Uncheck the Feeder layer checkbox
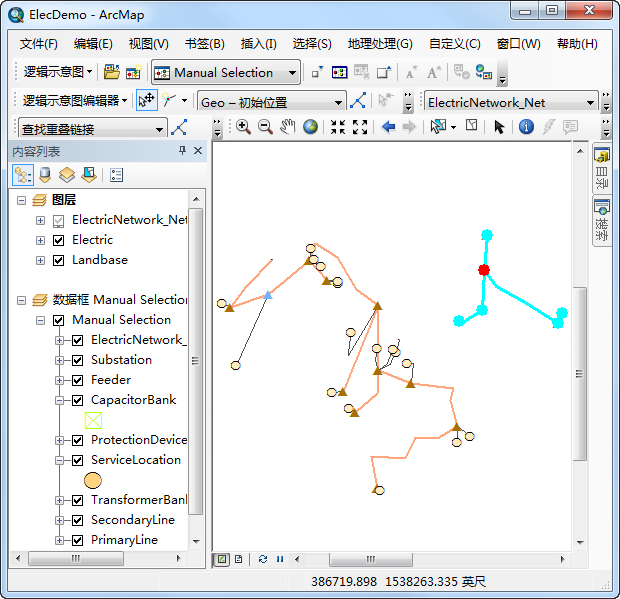 (x=77, y=380)
